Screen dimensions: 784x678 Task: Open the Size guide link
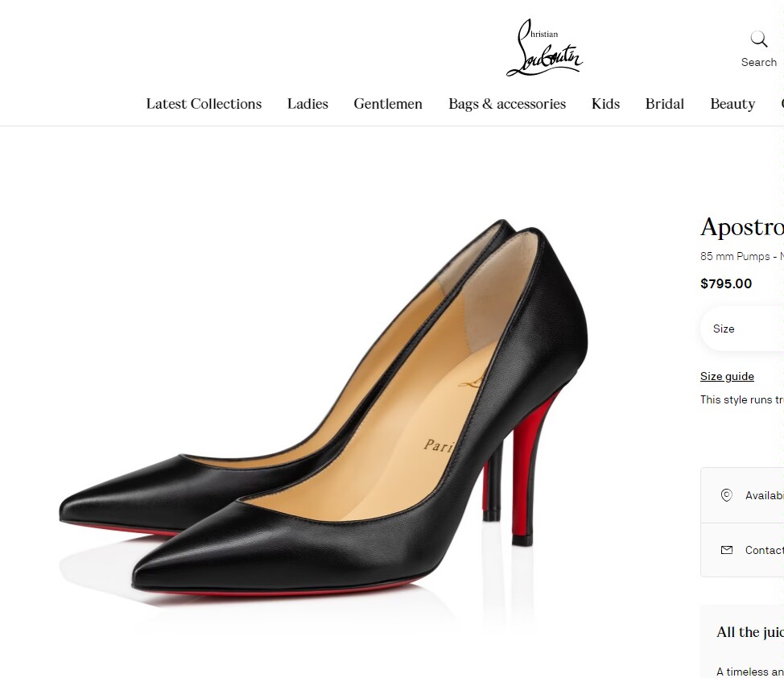coord(727,376)
